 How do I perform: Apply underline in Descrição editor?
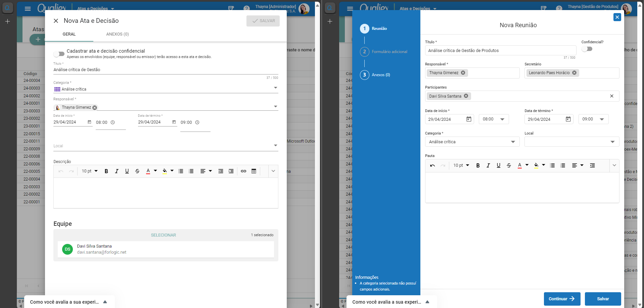(127, 171)
